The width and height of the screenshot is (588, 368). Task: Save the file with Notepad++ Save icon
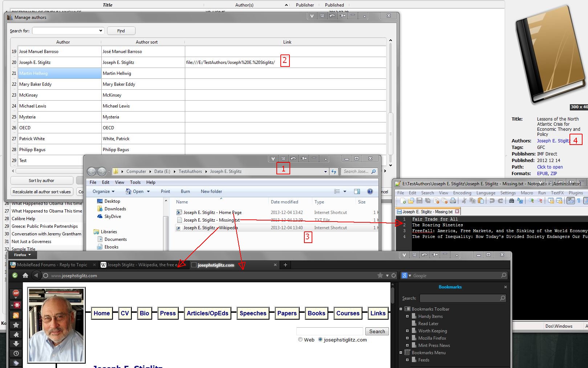tap(419, 201)
